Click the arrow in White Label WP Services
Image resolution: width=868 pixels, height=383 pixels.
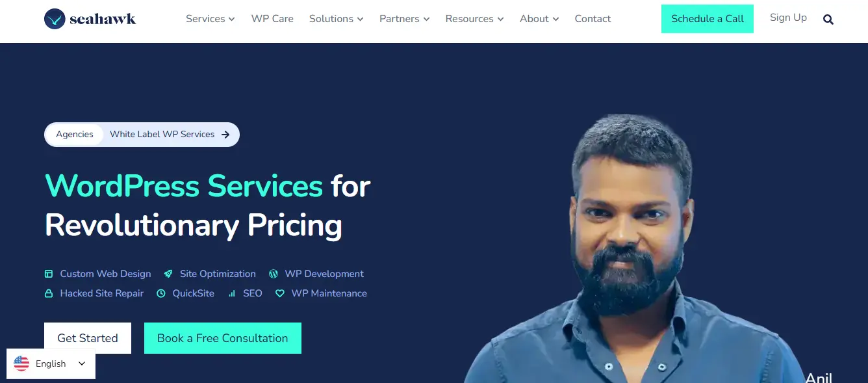[x=225, y=135]
